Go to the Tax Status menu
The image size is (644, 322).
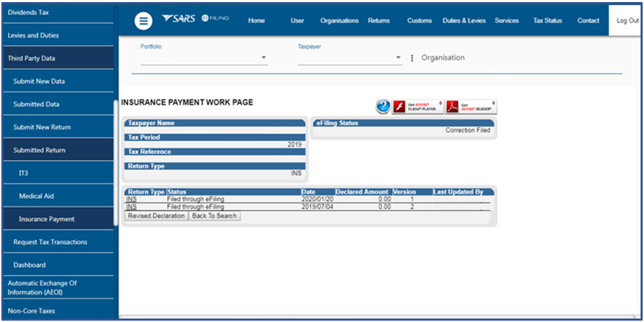click(548, 21)
